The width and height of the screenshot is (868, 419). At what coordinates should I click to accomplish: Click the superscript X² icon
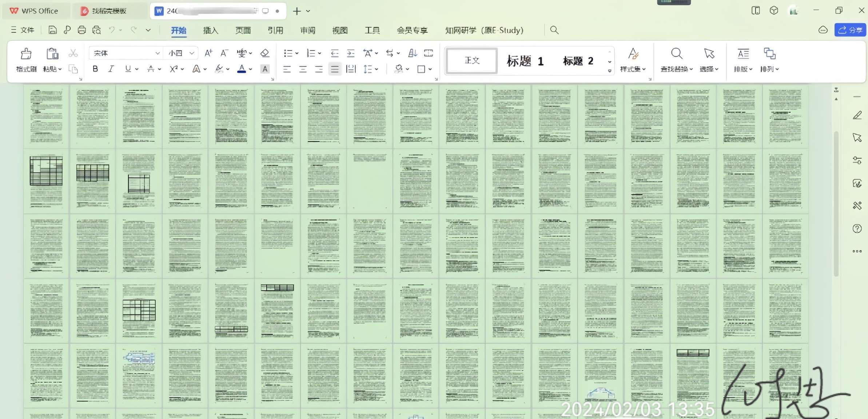coord(174,69)
